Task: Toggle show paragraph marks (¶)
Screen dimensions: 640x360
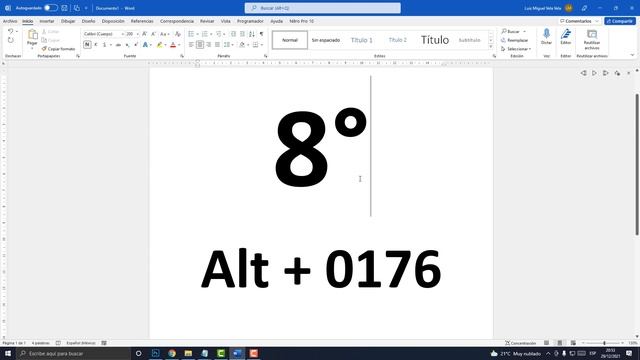Action: coord(261,34)
